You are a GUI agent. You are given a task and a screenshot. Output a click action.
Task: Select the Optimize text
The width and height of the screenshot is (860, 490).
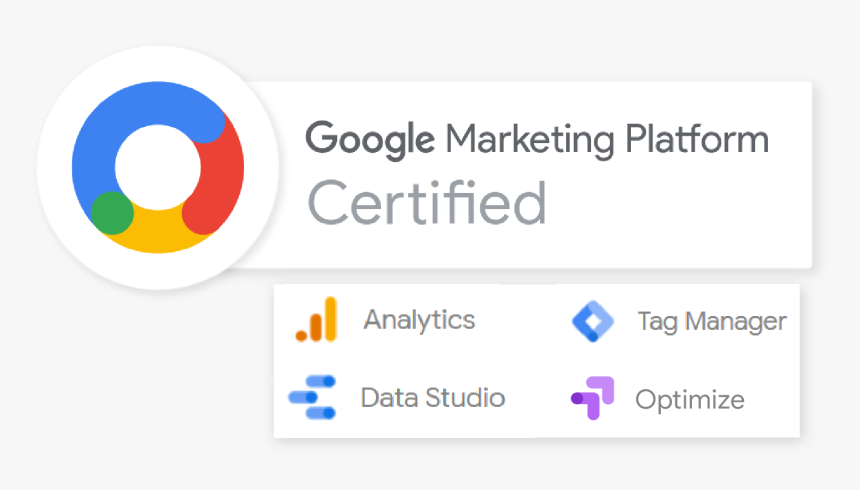[690, 400]
